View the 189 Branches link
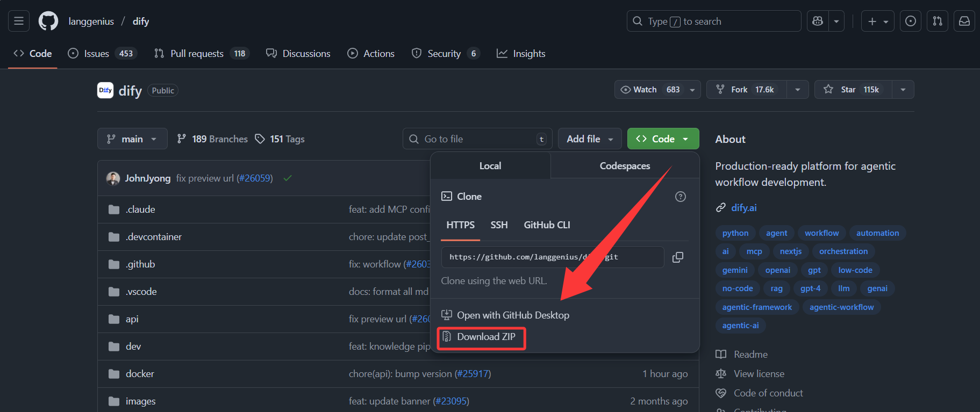 coord(213,139)
